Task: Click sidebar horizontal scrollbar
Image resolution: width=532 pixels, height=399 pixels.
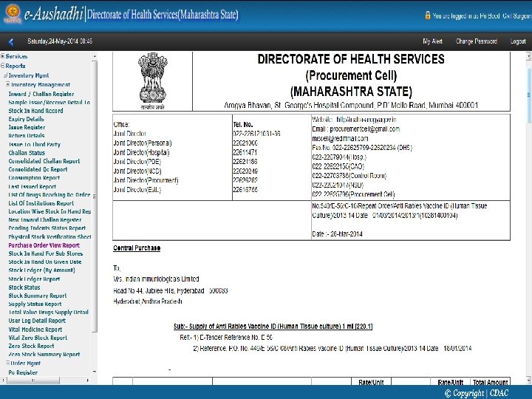Action: point(33,381)
